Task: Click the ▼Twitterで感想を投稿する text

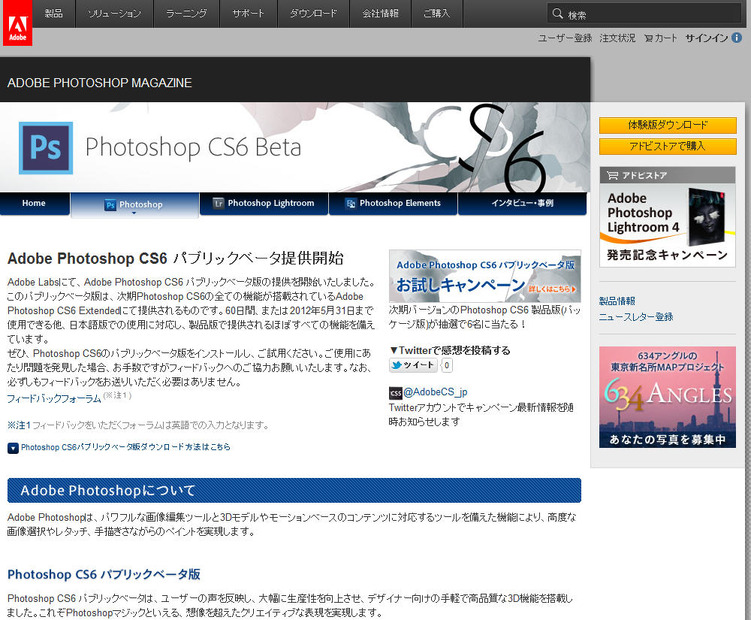Action: point(450,350)
